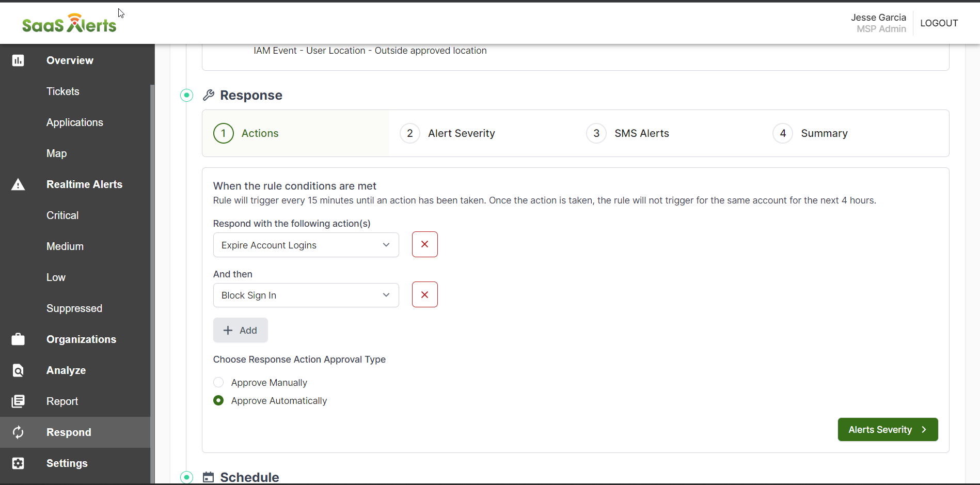Select Approve Automatically radio option

click(218, 400)
